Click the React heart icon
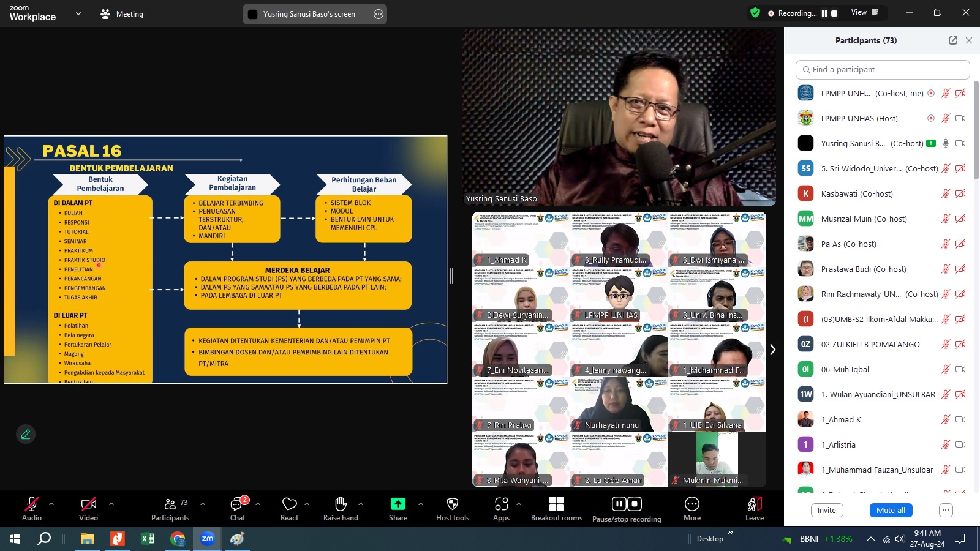The image size is (980, 551). point(289,504)
